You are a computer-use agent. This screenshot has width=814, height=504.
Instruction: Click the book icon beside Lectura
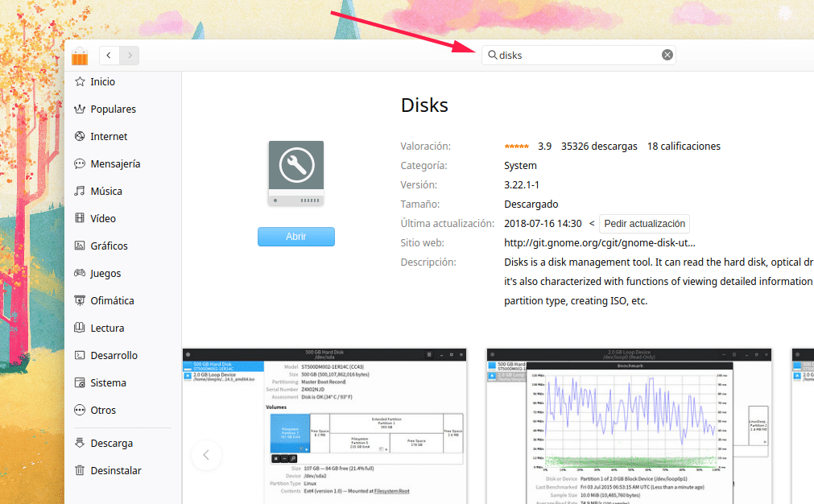80,328
